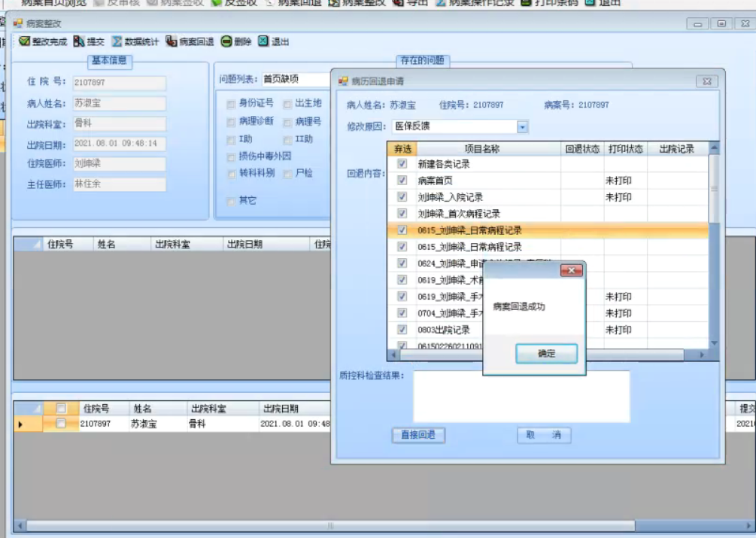Click the record list's left scroll arrow
Viewport: 756px width, 538px height.
tap(394, 355)
